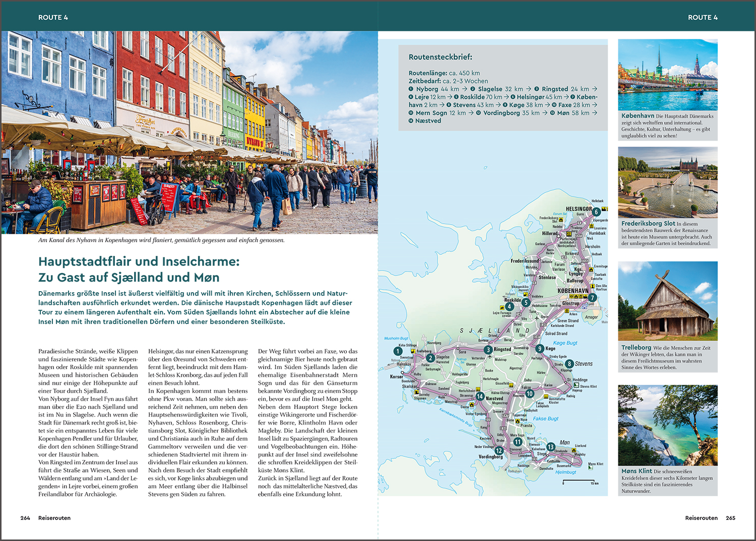Select marker 1 near Halsskov
Viewport: 756px width, 541px height.
pyautogui.click(x=398, y=351)
